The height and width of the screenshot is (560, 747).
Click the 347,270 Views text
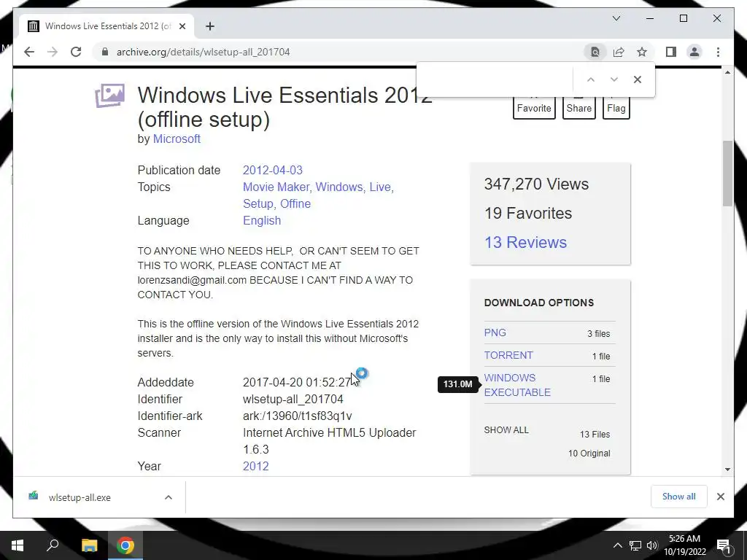point(536,184)
